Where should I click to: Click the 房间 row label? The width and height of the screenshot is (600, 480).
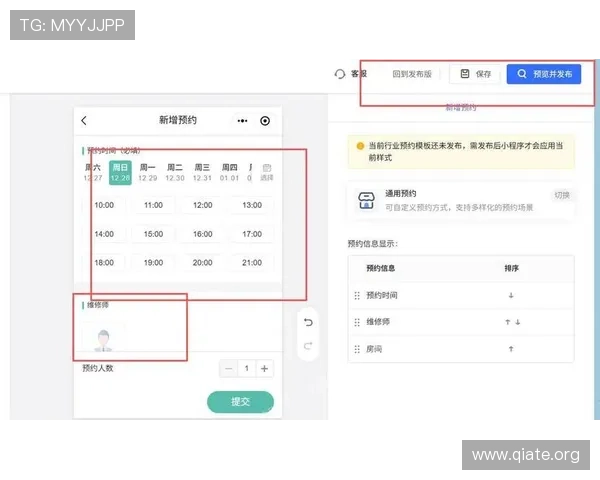pyautogui.click(x=374, y=349)
